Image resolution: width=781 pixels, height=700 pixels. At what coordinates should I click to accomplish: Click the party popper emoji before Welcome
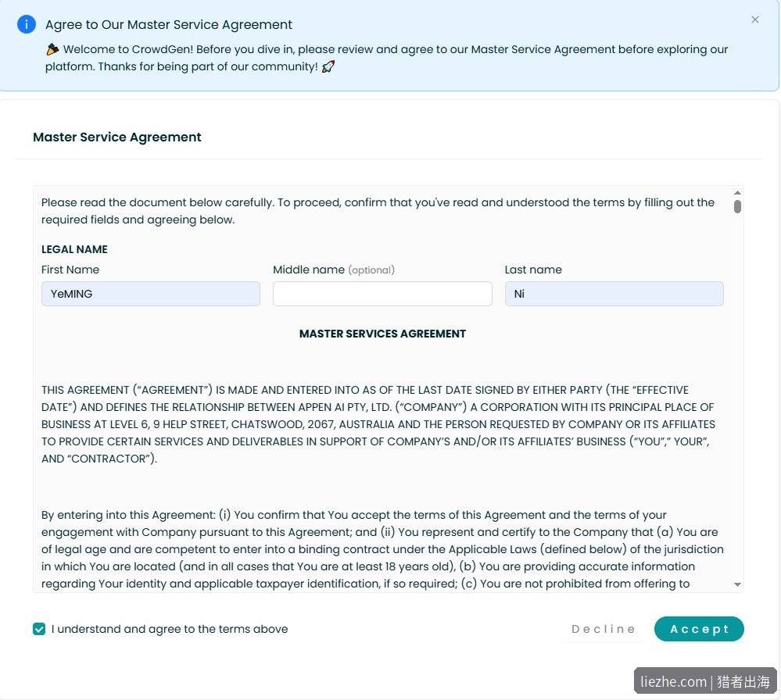coord(52,49)
